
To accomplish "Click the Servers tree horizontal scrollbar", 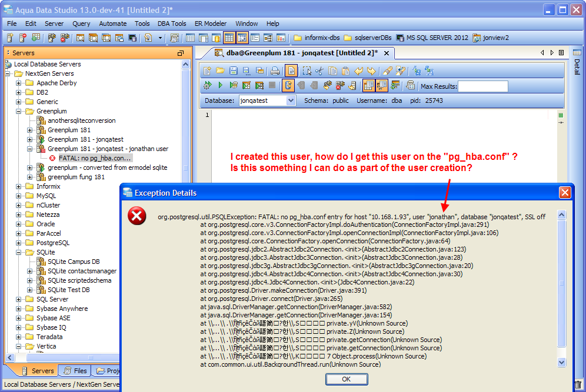I will [x=91, y=357].
